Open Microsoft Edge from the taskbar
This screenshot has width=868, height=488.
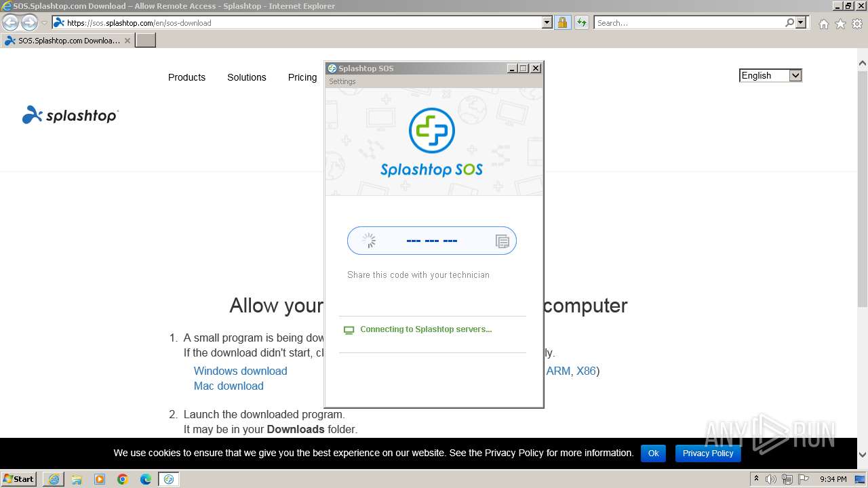click(146, 479)
